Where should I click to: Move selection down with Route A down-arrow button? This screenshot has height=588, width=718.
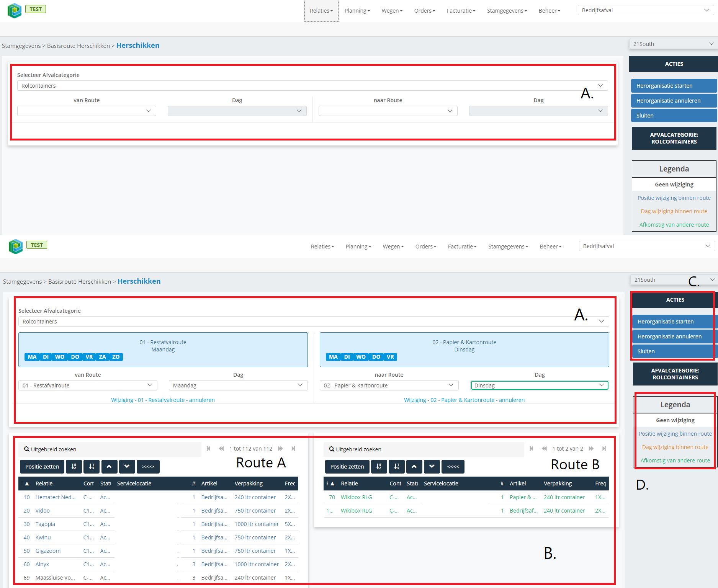coord(127,466)
